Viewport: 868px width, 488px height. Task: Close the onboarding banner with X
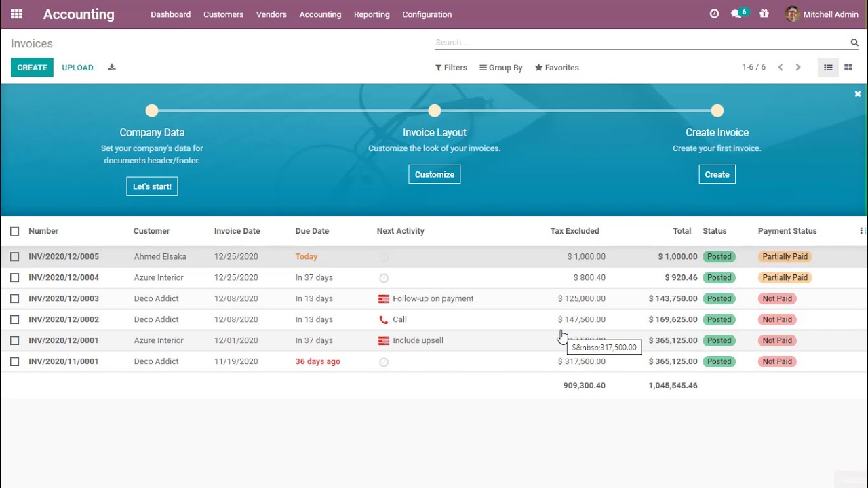(x=858, y=94)
